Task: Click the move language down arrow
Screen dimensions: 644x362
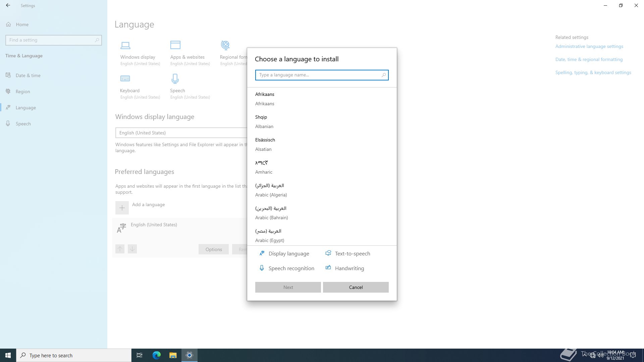Action: [x=132, y=249]
